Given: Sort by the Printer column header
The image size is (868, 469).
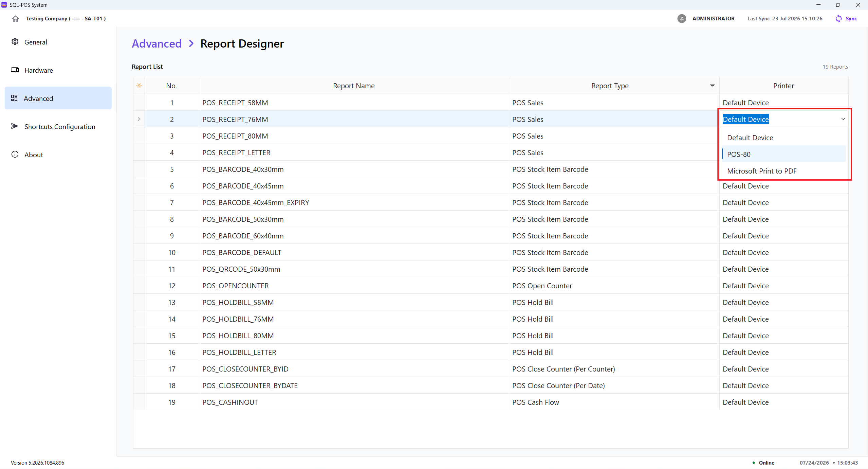Looking at the screenshot, I should pyautogui.click(x=783, y=86).
